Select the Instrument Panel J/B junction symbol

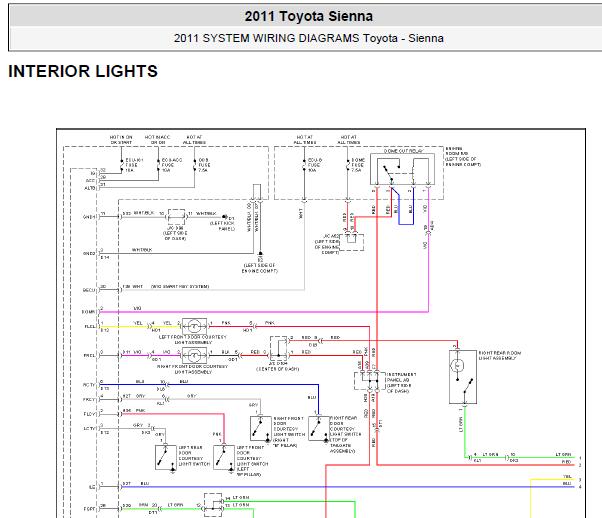[369, 381]
